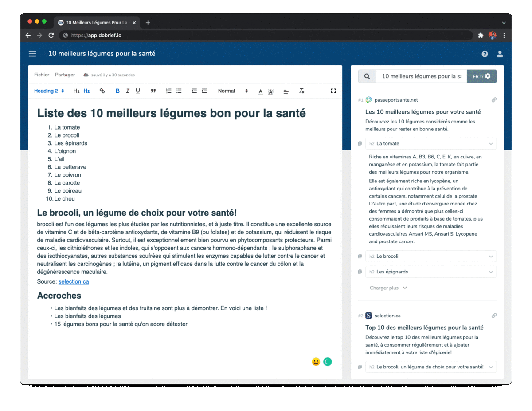Click the help question mark icon

click(485, 54)
